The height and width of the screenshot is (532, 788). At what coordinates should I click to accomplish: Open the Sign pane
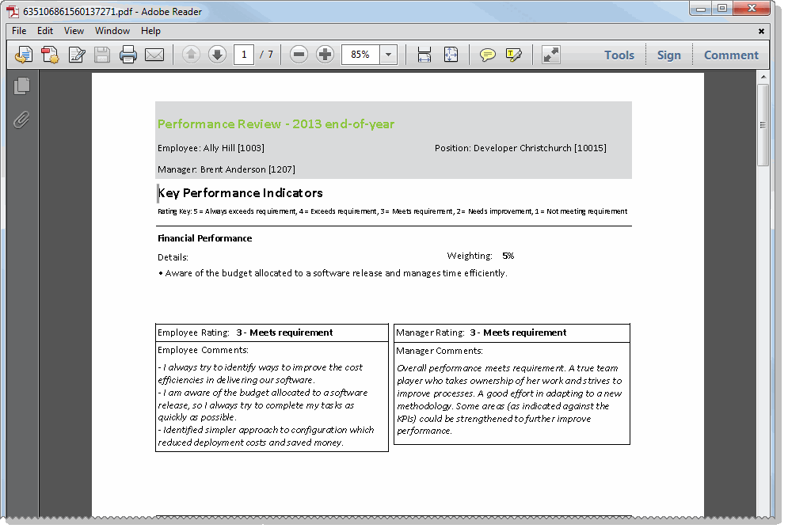pos(668,55)
